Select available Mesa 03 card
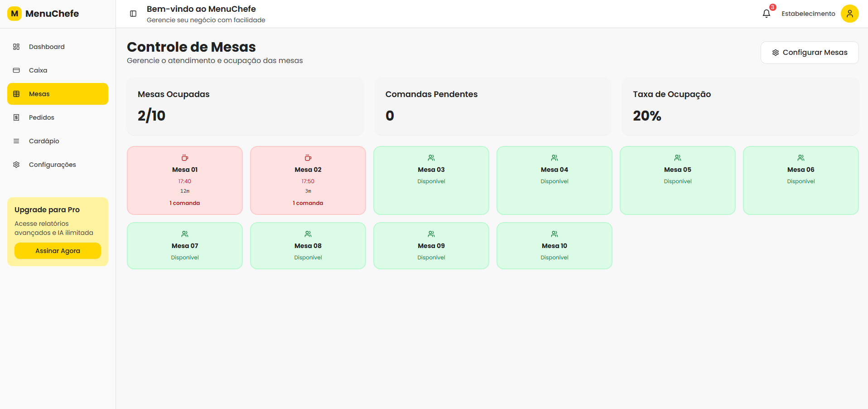868x409 pixels. [x=431, y=180]
